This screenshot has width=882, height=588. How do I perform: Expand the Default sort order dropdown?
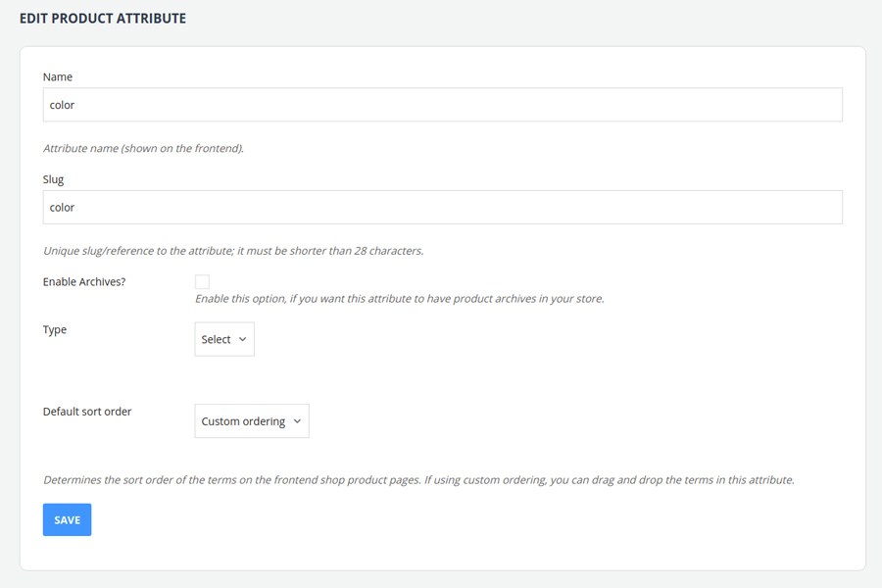coord(251,421)
